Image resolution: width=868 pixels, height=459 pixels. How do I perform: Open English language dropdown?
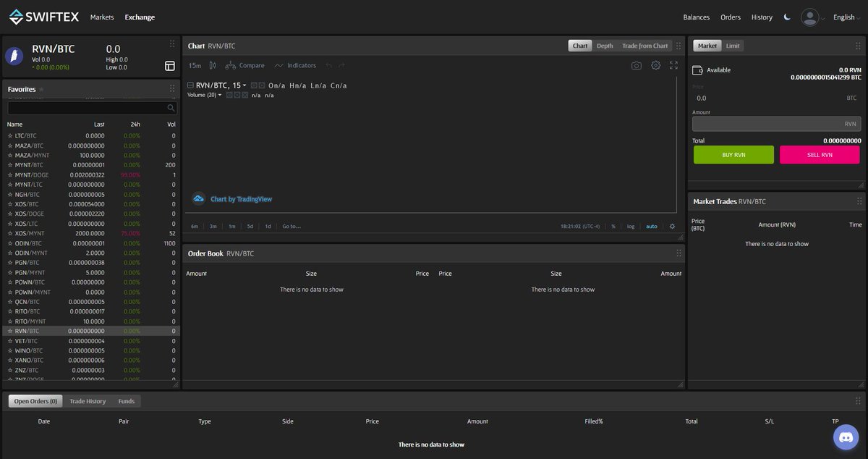click(x=847, y=17)
